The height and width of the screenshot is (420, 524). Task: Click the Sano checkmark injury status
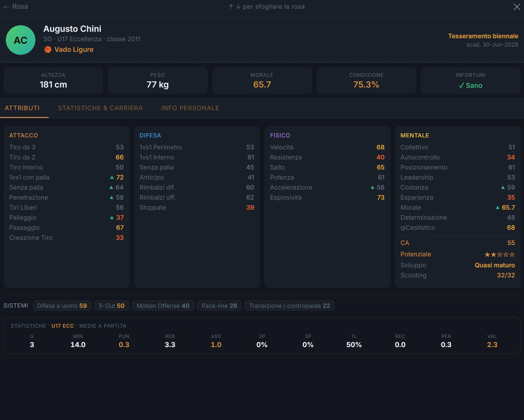point(470,86)
